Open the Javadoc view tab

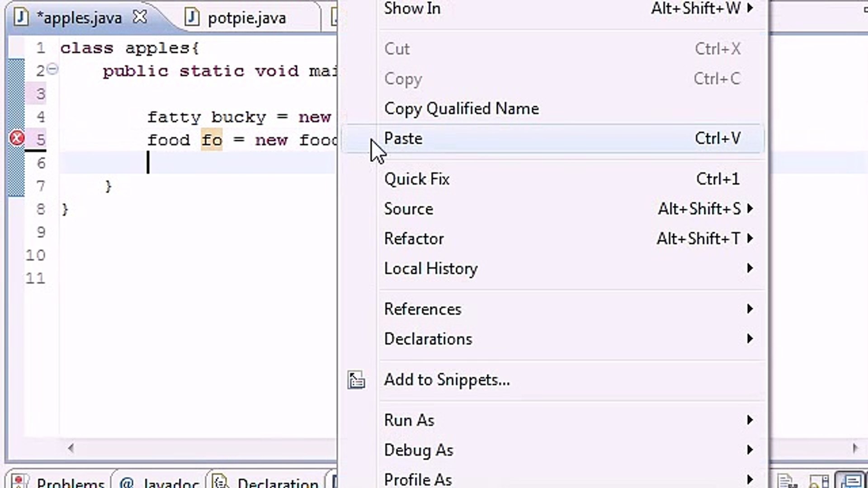point(170,483)
